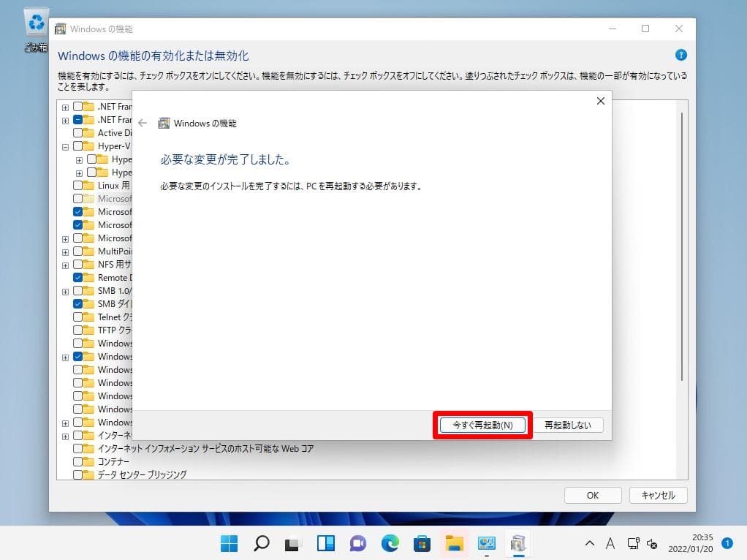The height and width of the screenshot is (560, 747).
Task: Click the Windows Features title bar icon
Action: 61,29
